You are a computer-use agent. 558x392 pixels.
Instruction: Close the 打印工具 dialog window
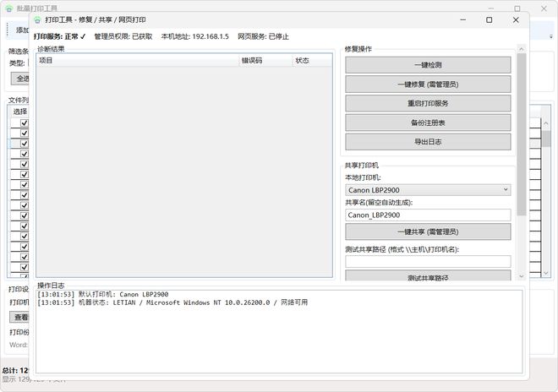(516, 20)
